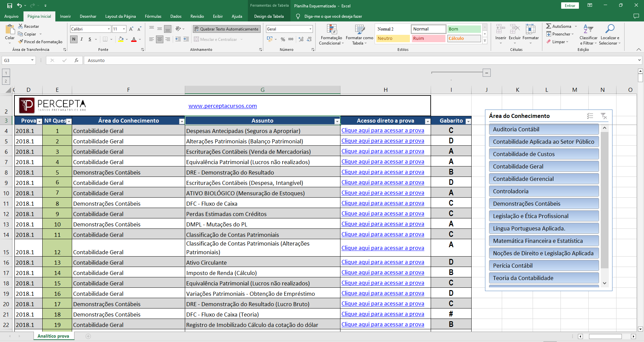Toggle Quebrar Texto Automaticamente

tap(226, 29)
